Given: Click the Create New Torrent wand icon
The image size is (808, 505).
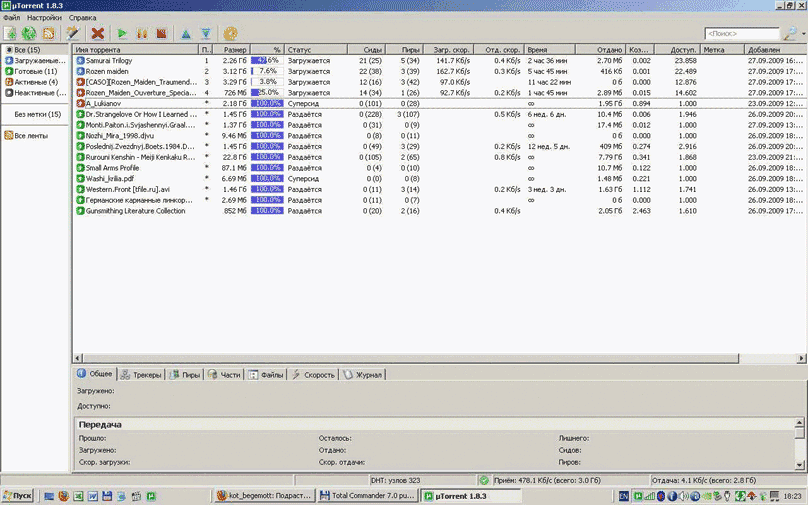Looking at the screenshot, I should tap(73, 33).
